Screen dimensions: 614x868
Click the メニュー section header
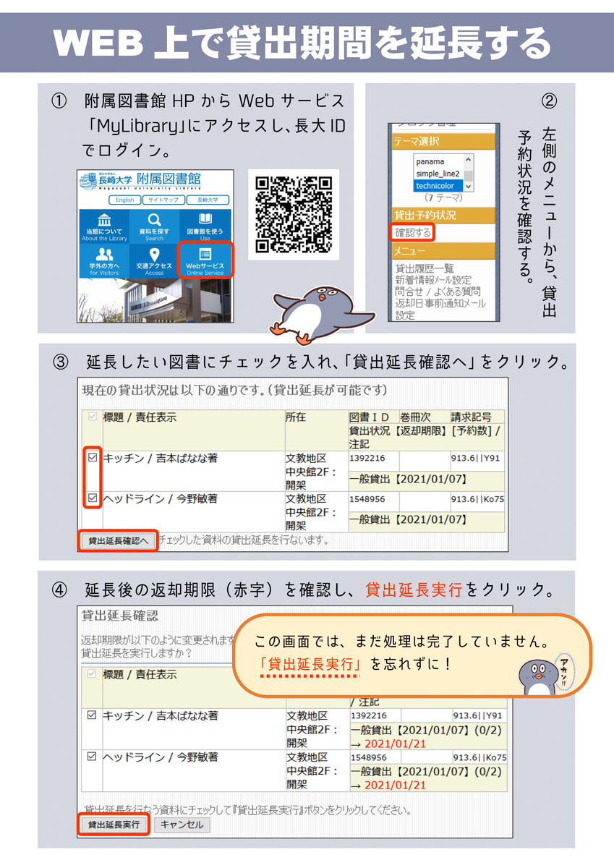pos(443,251)
